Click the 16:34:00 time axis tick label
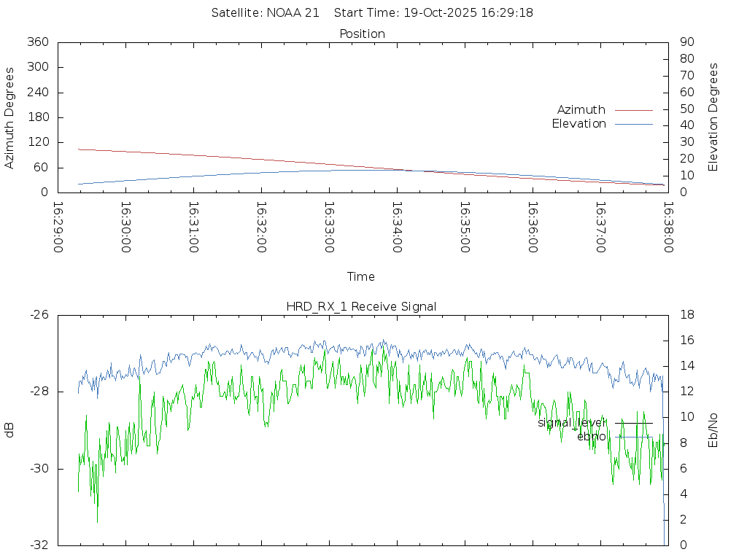 tap(397, 227)
